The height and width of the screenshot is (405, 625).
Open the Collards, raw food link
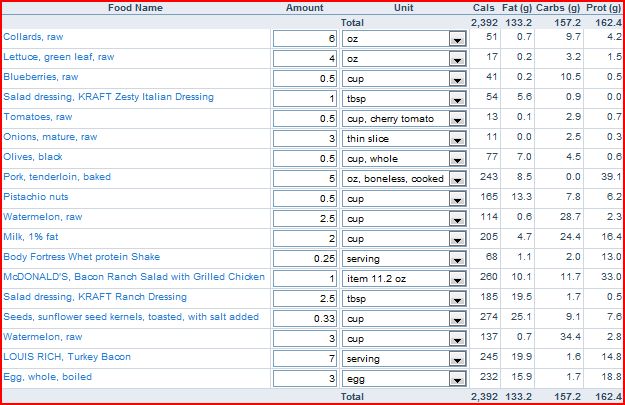click(x=33, y=37)
